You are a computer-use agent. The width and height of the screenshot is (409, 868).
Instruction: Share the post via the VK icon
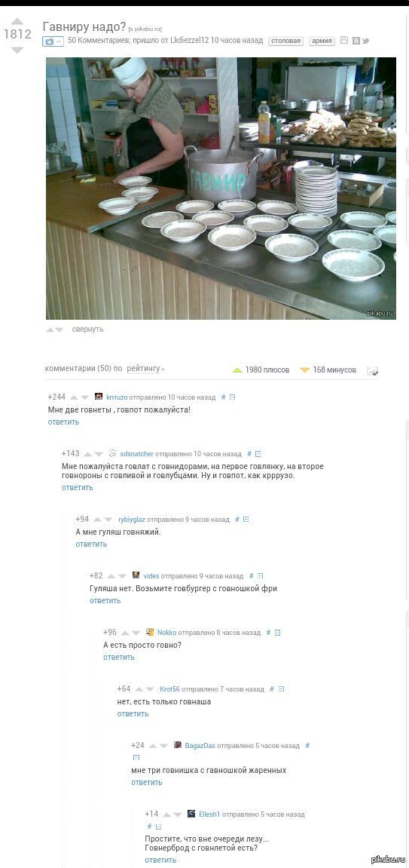[x=356, y=41]
